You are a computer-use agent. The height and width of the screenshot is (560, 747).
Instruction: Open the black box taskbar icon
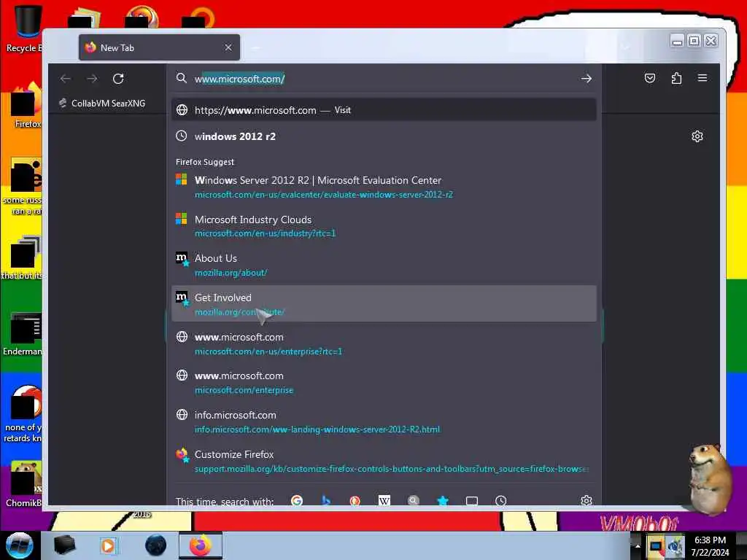tap(65, 545)
